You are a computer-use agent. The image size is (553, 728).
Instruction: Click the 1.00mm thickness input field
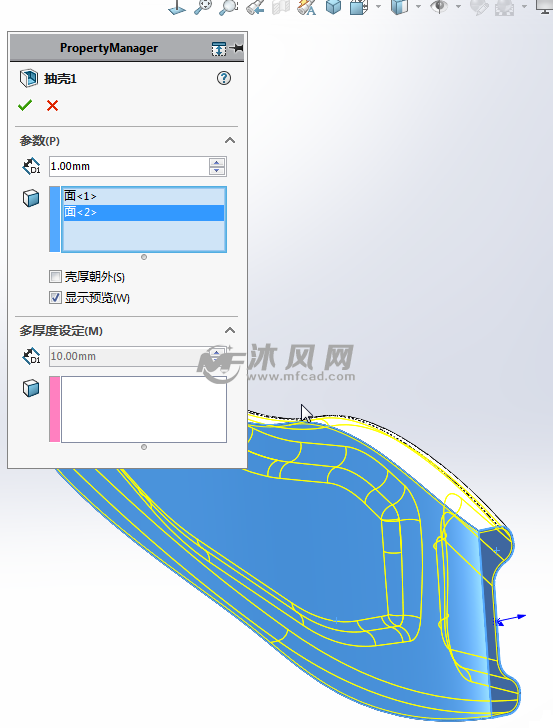click(129, 166)
